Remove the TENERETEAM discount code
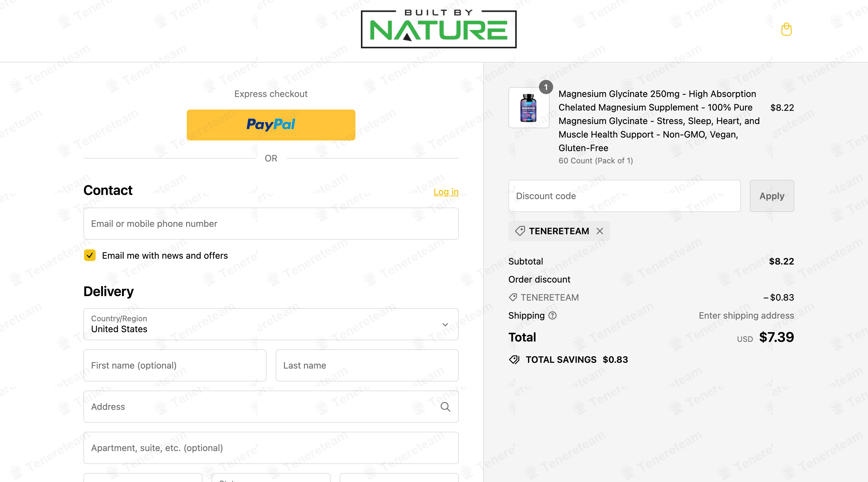 coord(600,231)
